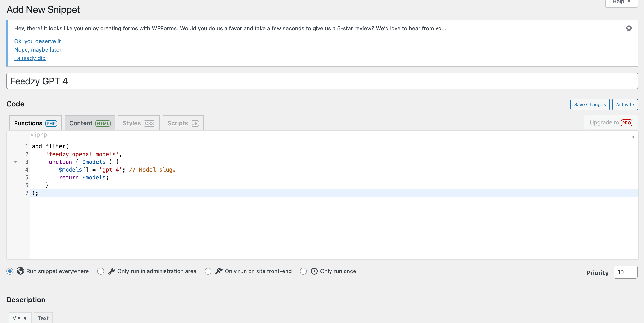Click the wrench icon for administration area
Image resolution: width=644 pixels, height=323 pixels.
tap(111, 271)
